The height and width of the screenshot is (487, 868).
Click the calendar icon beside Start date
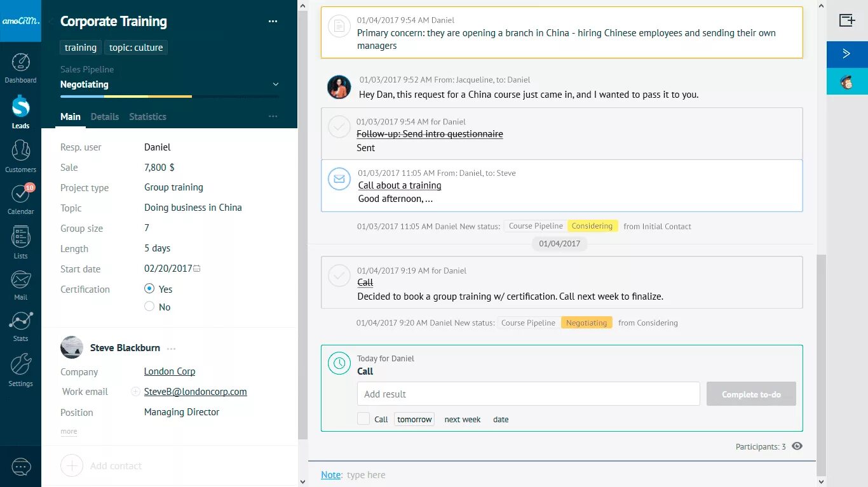[x=197, y=269]
